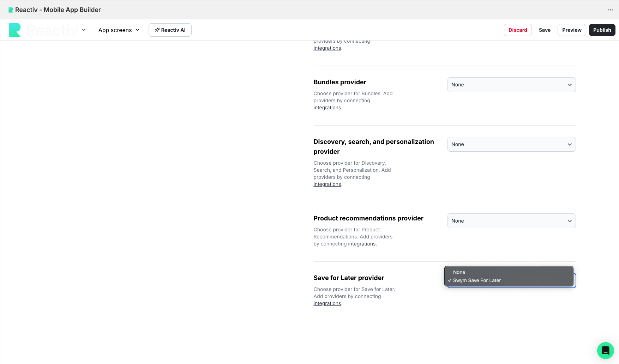This screenshot has width=619, height=364.
Task: Discard the unsaved changes
Action: point(517,30)
